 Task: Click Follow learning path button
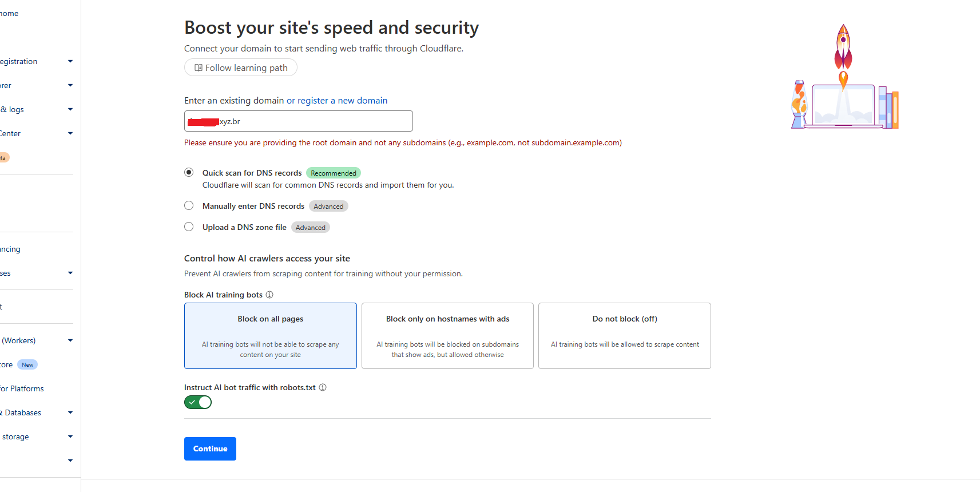click(x=241, y=68)
